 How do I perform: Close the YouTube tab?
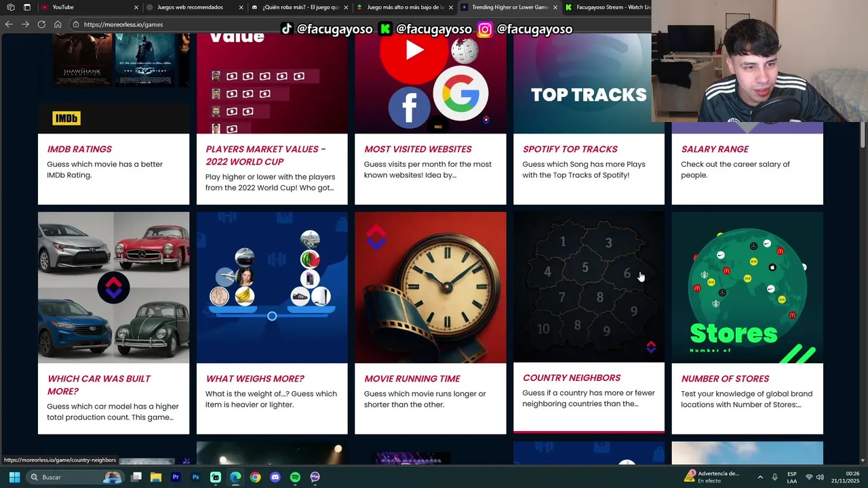point(136,7)
